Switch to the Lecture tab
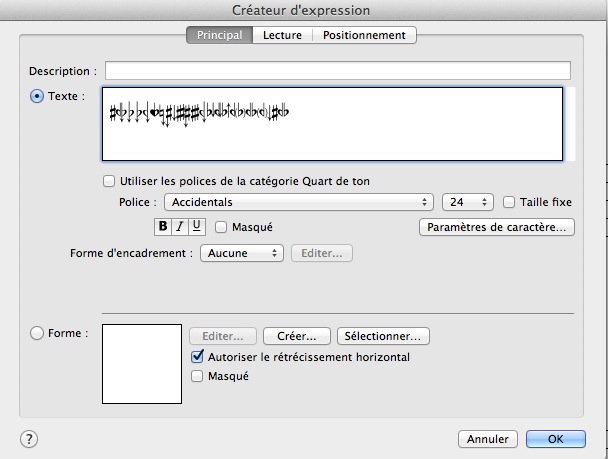Viewport: 608px width, 459px height. click(282, 35)
